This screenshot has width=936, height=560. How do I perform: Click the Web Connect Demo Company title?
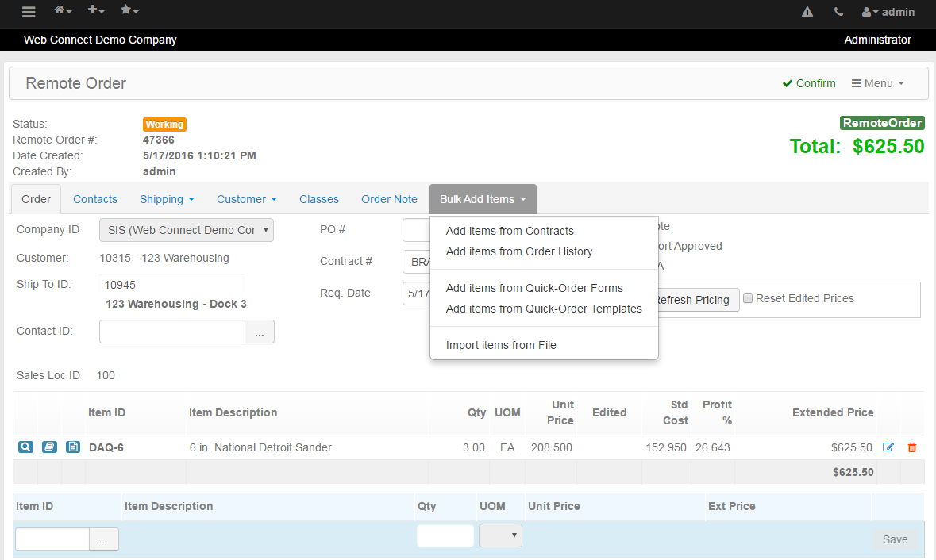point(100,40)
